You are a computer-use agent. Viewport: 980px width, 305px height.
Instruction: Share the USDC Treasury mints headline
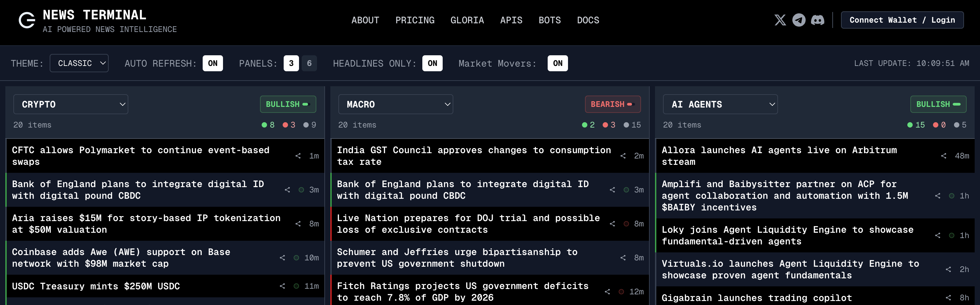[x=282, y=286]
